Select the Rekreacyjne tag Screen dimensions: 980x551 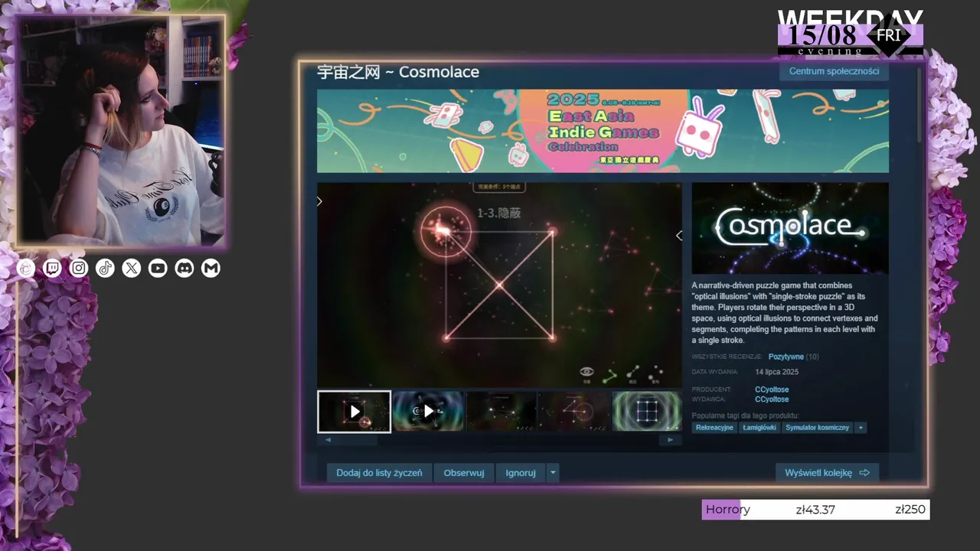click(714, 428)
